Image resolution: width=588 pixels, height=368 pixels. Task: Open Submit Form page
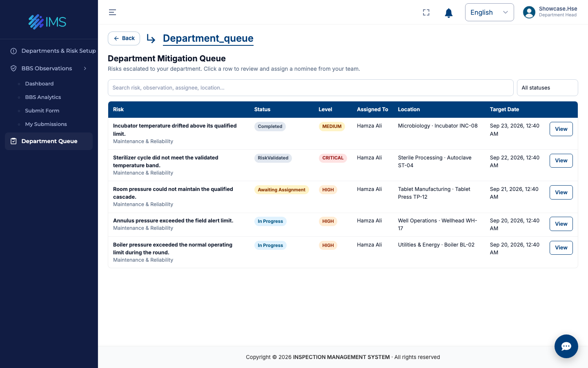pyautogui.click(x=42, y=110)
